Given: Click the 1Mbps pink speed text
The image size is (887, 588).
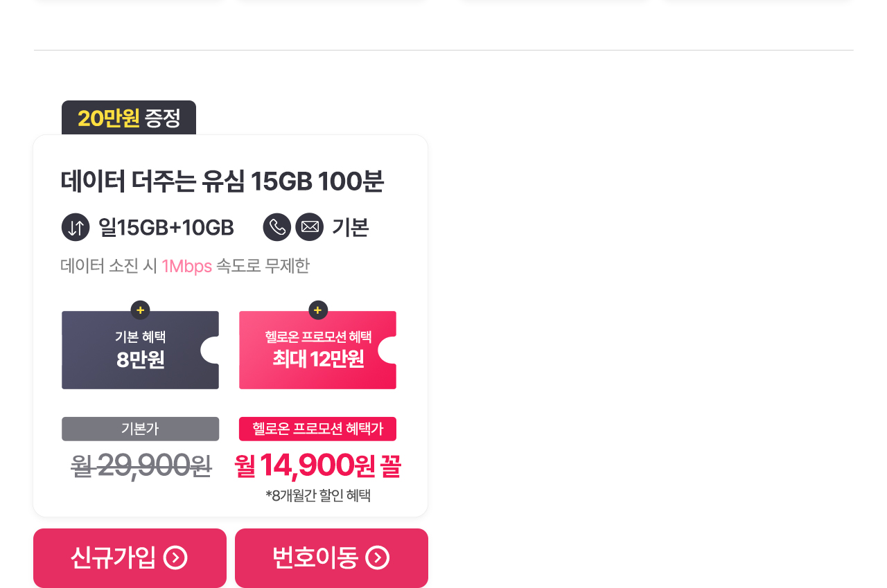Looking at the screenshot, I should pos(187,266).
